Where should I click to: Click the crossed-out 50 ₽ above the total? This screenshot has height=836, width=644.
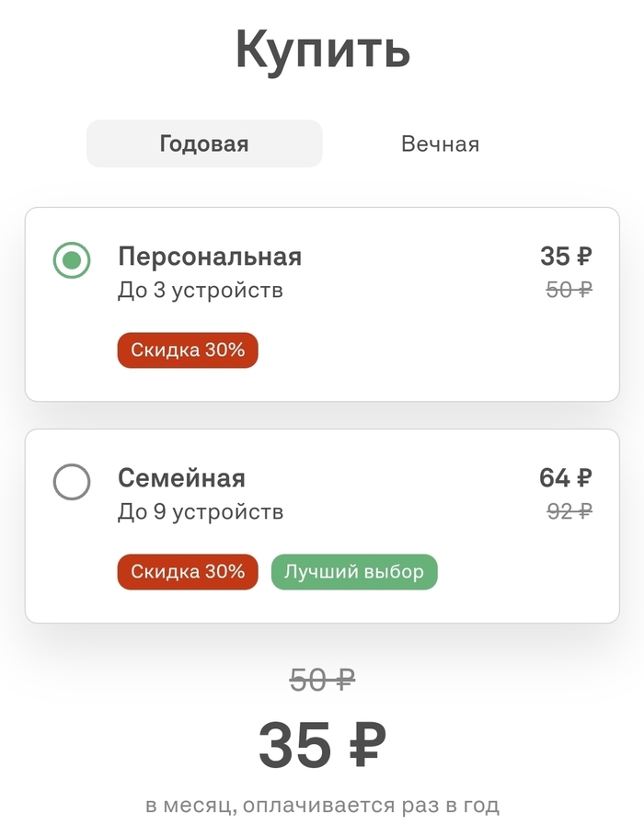coord(322,681)
